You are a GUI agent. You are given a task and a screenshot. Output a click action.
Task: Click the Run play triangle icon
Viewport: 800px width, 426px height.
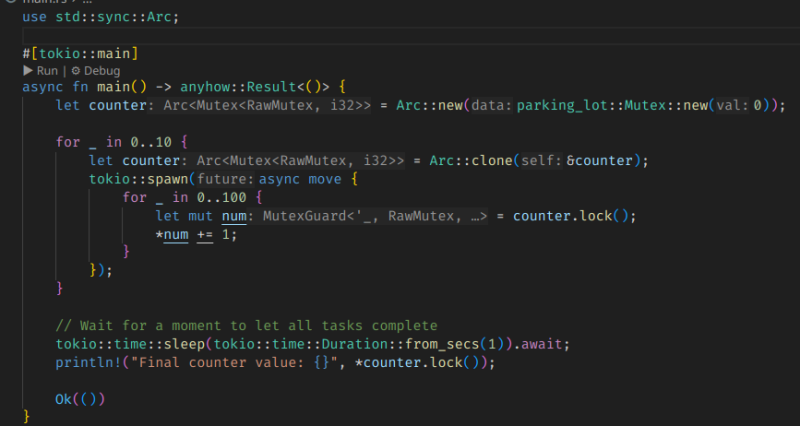[x=28, y=71]
